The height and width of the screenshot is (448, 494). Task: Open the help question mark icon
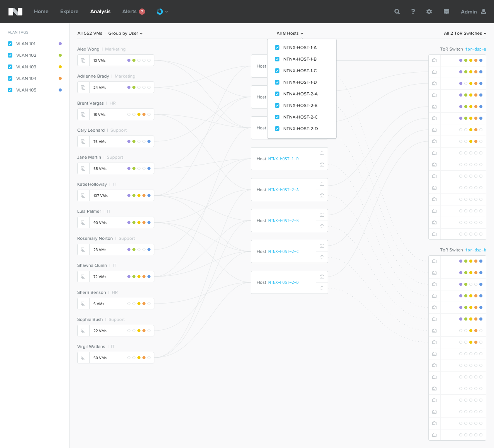[413, 12]
